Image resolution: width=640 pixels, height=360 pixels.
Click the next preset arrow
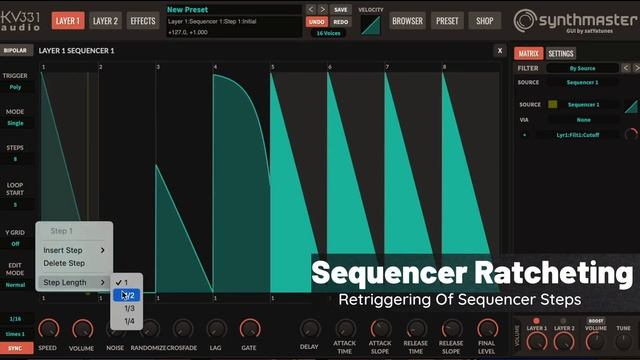pyautogui.click(x=322, y=9)
